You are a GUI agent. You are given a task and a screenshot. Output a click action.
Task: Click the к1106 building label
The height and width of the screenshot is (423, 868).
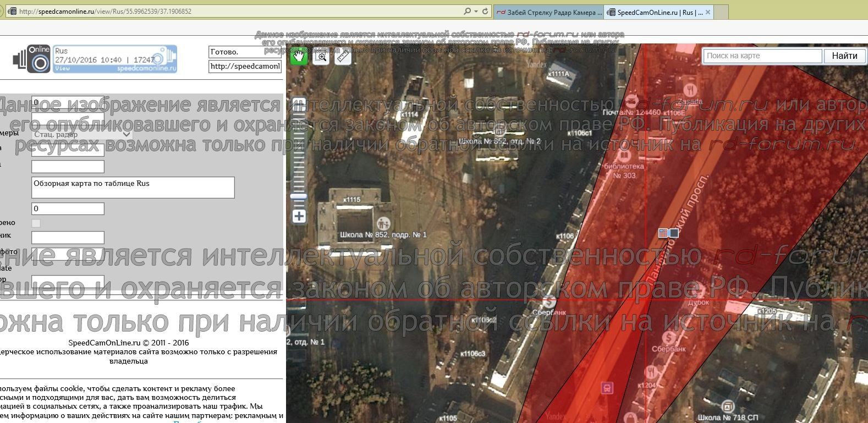pyautogui.click(x=564, y=236)
